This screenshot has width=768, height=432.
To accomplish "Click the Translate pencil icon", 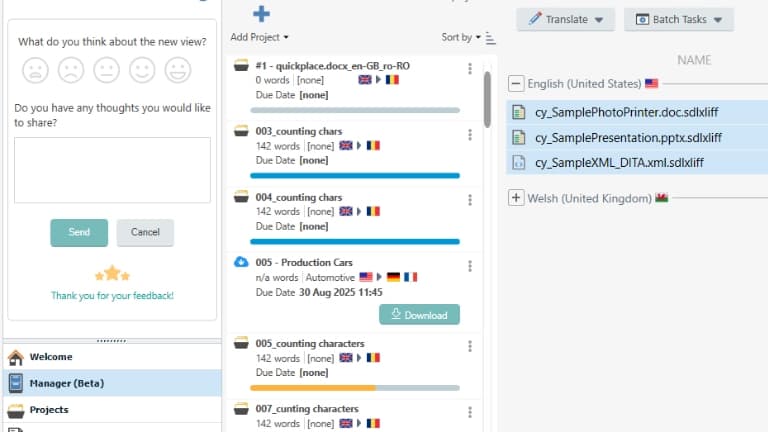I will tap(534, 19).
